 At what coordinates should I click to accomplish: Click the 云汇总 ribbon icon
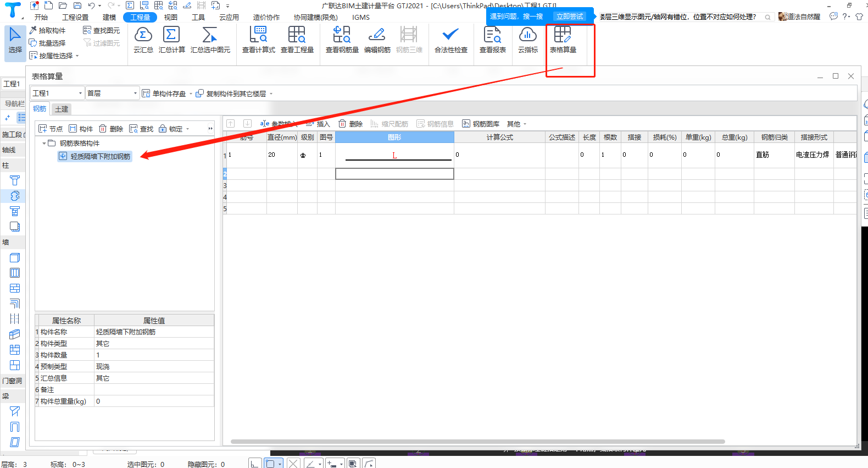pyautogui.click(x=143, y=40)
